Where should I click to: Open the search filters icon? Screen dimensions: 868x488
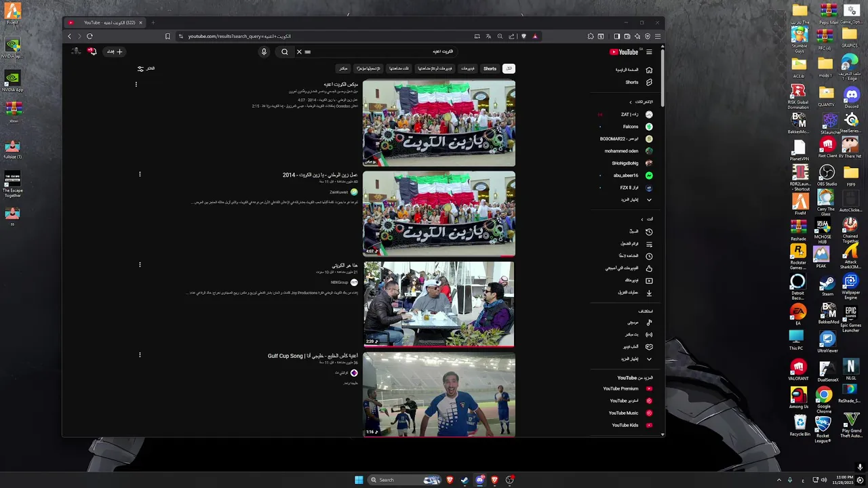click(x=141, y=68)
